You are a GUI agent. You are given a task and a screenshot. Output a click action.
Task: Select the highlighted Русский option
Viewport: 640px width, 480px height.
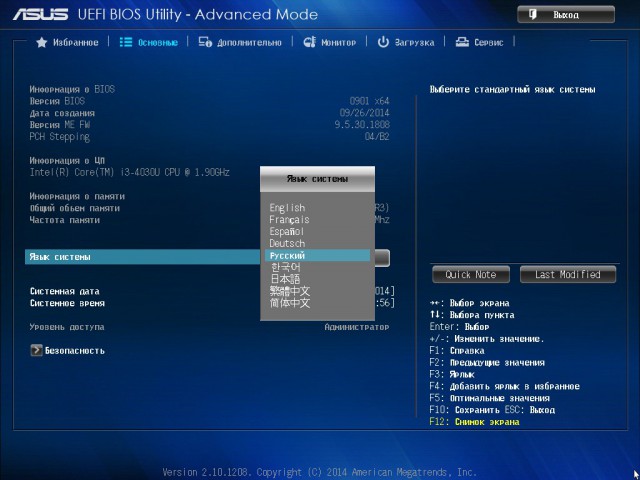tap(317, 256)
